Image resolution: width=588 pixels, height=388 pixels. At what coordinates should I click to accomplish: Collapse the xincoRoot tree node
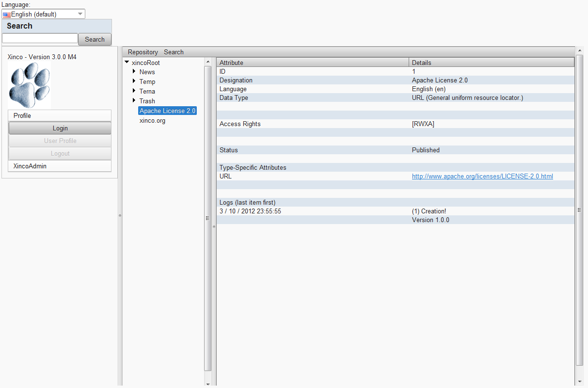click(x=127, y=62)
